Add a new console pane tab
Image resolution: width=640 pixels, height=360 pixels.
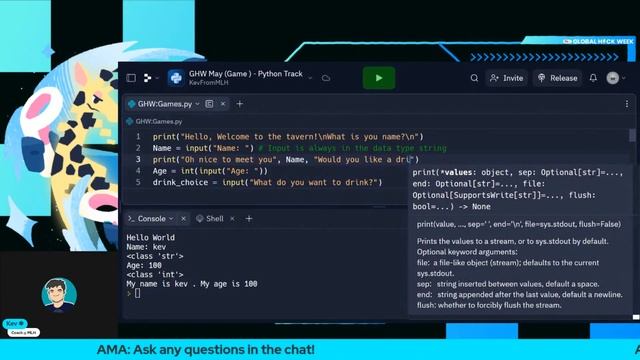(249, 219)
